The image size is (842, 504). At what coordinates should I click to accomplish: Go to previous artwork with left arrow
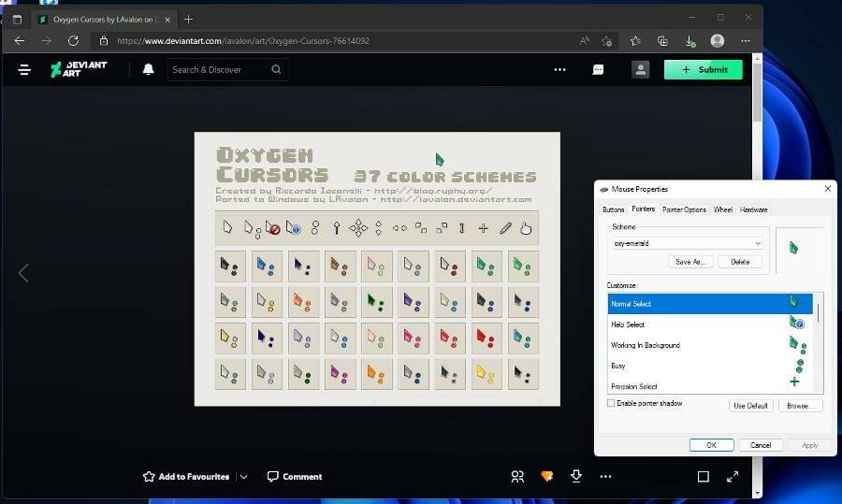point(23,272)
